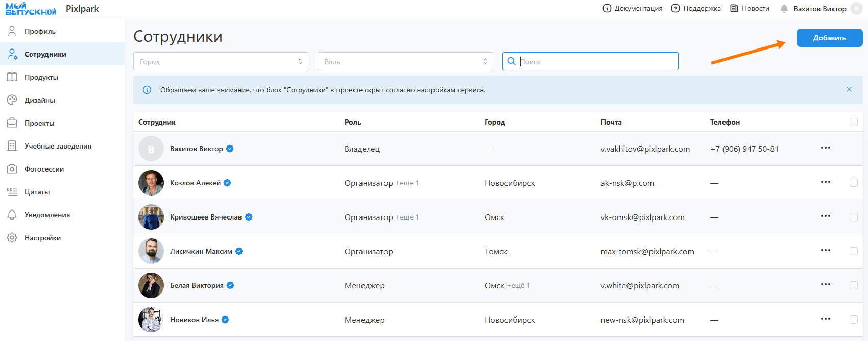Open the Photosessions camera icon in sidebar
The width and height of the screenshot is (868, 341).
12,169
